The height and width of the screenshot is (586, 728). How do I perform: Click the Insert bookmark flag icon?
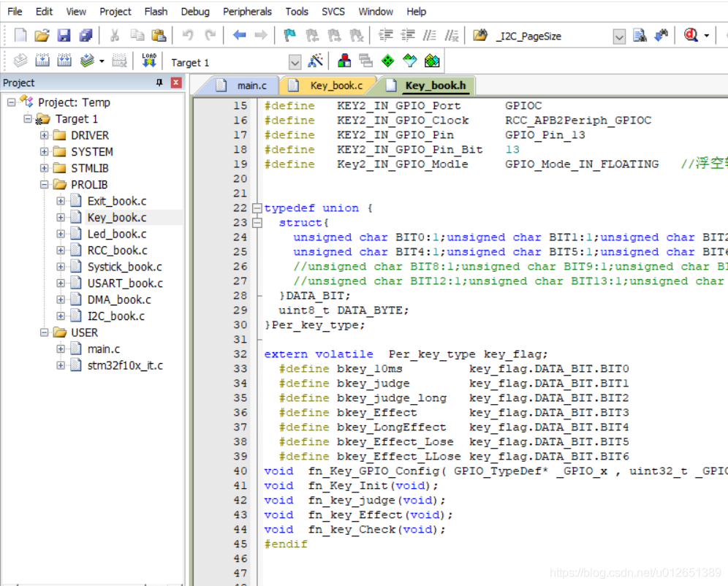[x=290, y=35]
